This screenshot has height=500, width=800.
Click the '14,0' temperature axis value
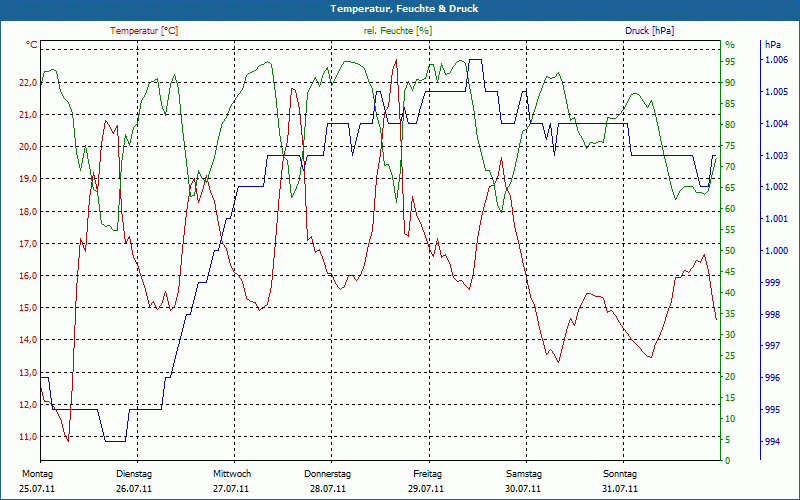tap(28, 340)
